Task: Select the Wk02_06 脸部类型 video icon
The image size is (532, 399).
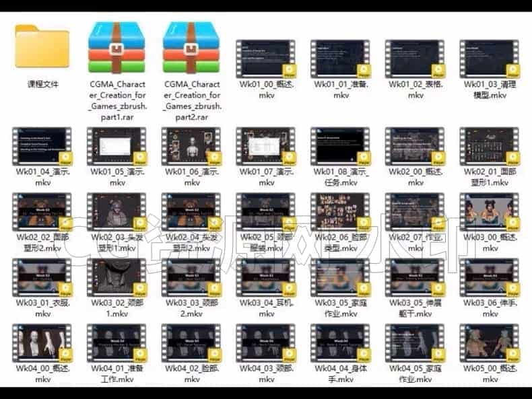Action: coord(341,212)
